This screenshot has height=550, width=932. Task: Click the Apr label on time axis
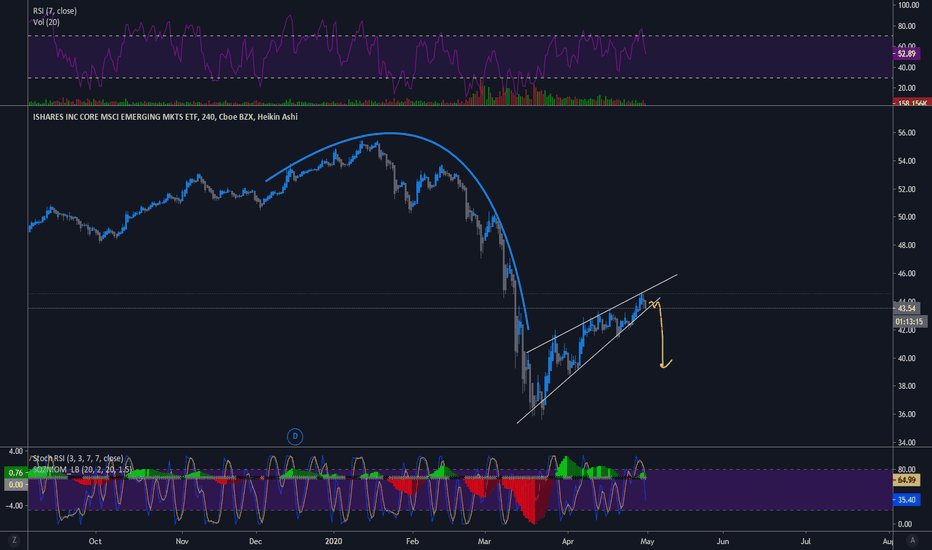point(568,541)
